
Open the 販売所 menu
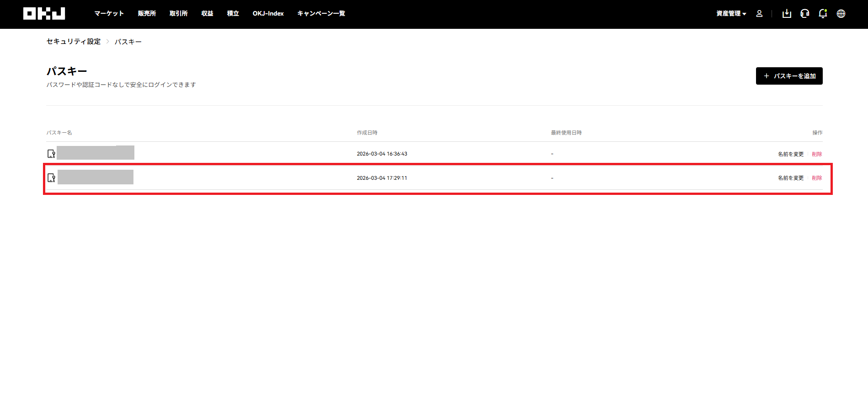pos(147,14)
